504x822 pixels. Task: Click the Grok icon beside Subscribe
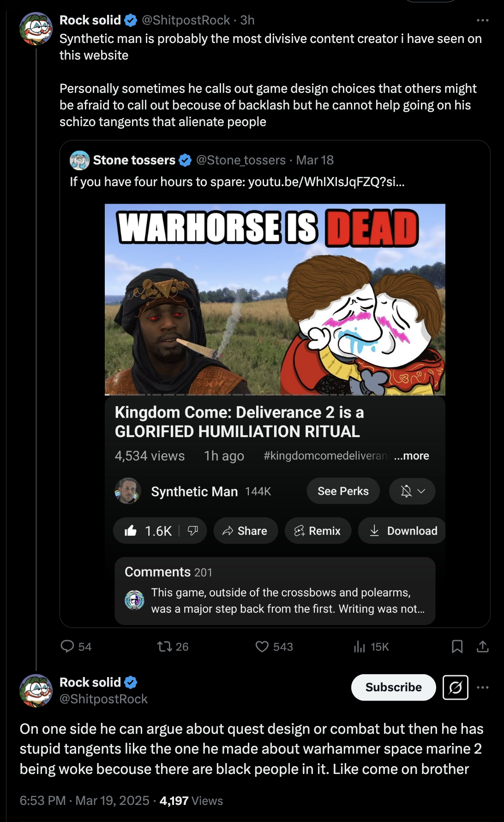456,687
